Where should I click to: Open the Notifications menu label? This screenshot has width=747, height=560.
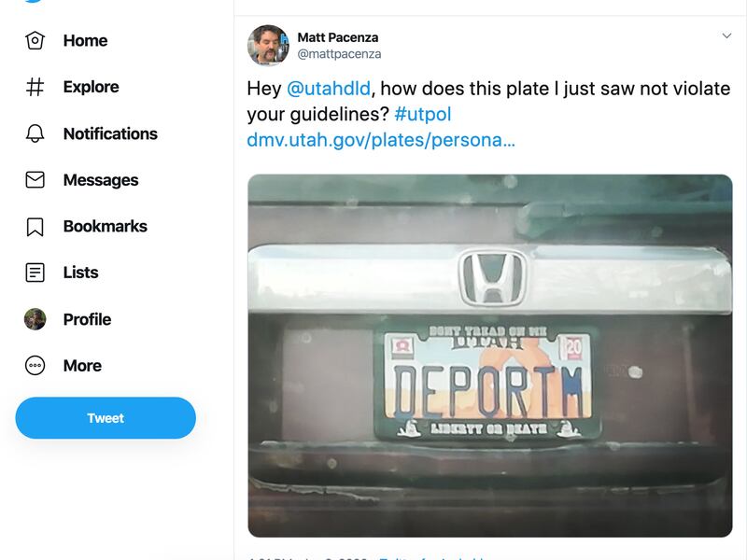click(110, 133)
